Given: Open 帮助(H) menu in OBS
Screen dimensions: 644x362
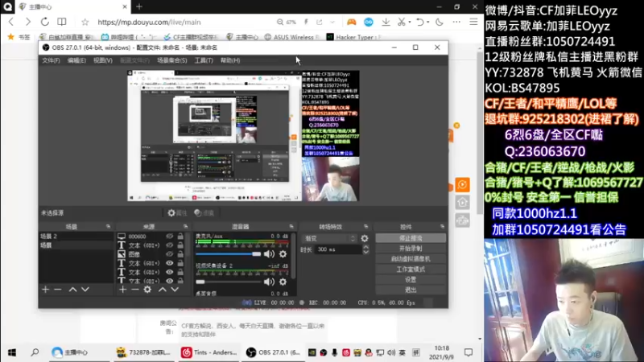Looking at the screenshot, I should (x=230, y=60).
